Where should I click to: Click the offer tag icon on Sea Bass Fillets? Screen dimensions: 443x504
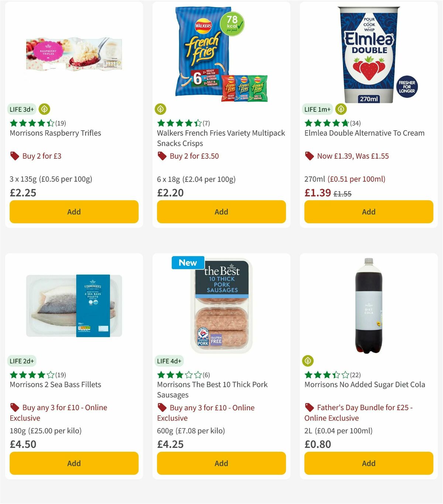[15, 407]
